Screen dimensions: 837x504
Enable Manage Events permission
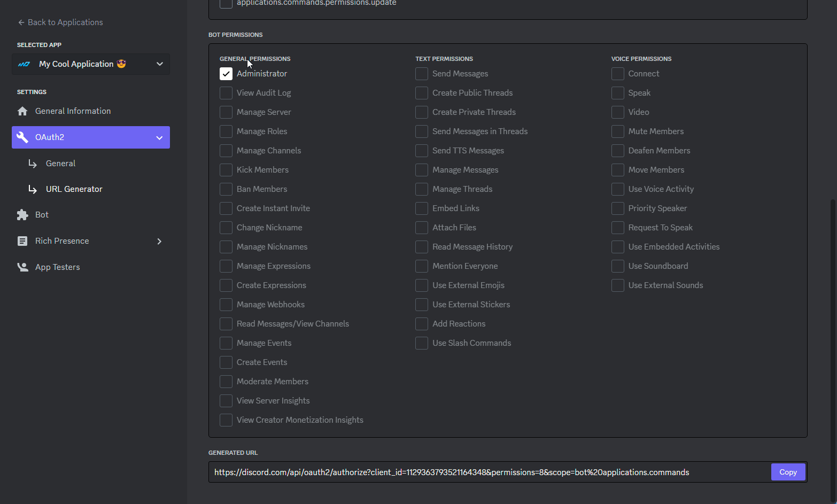coord(226,343)
